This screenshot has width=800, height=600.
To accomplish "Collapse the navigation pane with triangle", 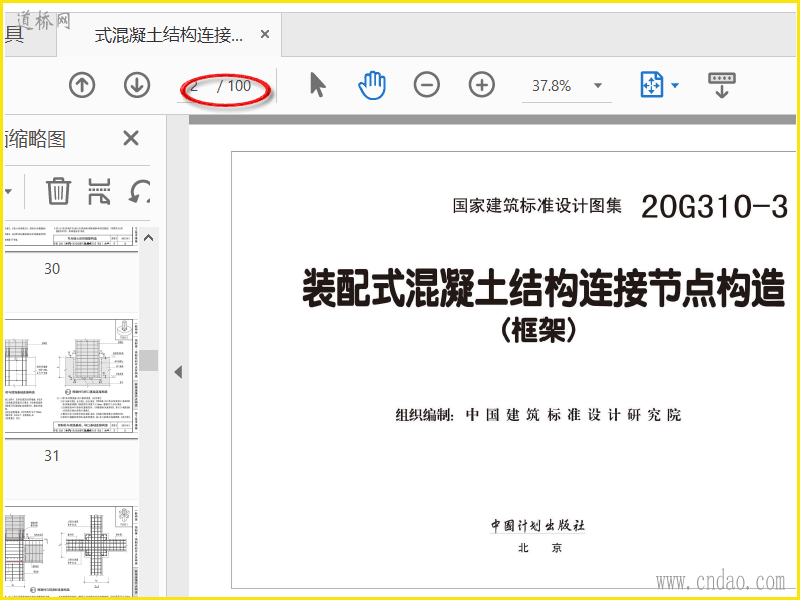I will [x=178, y=372].
